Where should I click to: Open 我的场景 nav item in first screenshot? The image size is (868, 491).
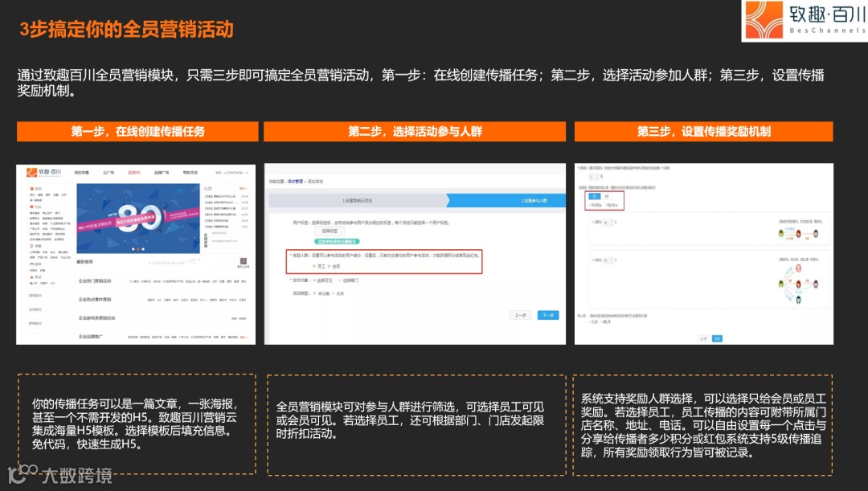tap(82, 173)
